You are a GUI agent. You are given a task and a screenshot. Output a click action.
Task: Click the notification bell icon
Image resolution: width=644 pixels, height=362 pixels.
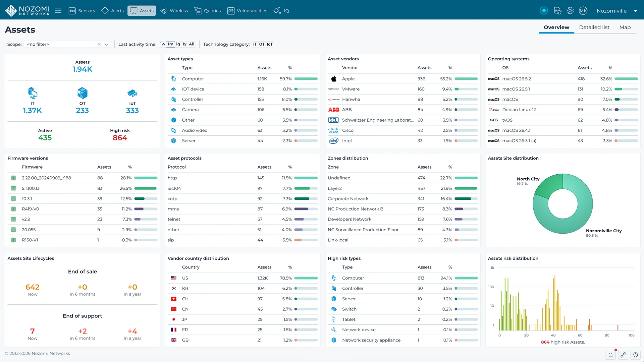(x=611, y=355)
